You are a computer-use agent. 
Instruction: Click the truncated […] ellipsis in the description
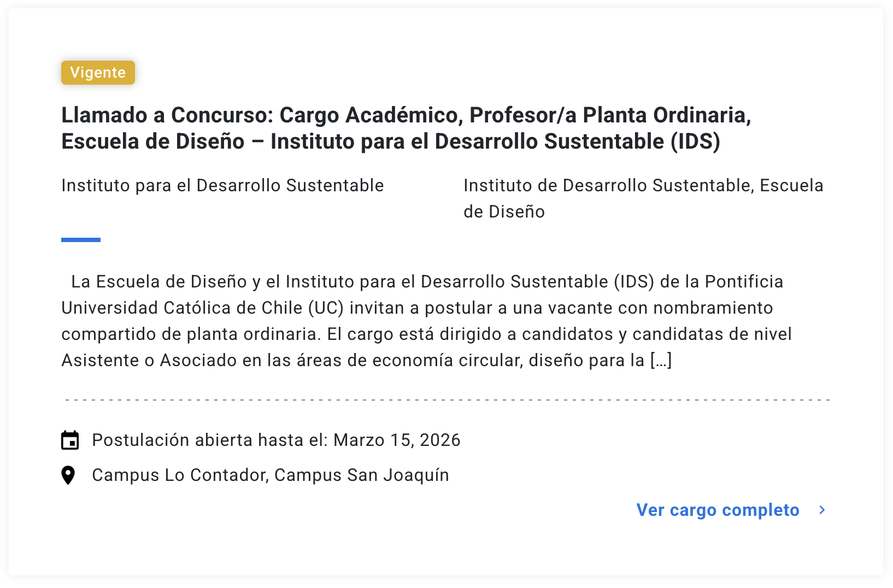661,360
